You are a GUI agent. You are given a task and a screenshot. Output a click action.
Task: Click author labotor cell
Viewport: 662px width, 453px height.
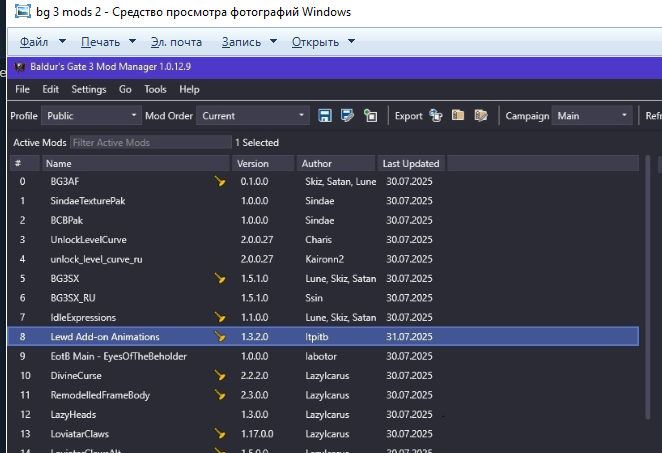321,356
